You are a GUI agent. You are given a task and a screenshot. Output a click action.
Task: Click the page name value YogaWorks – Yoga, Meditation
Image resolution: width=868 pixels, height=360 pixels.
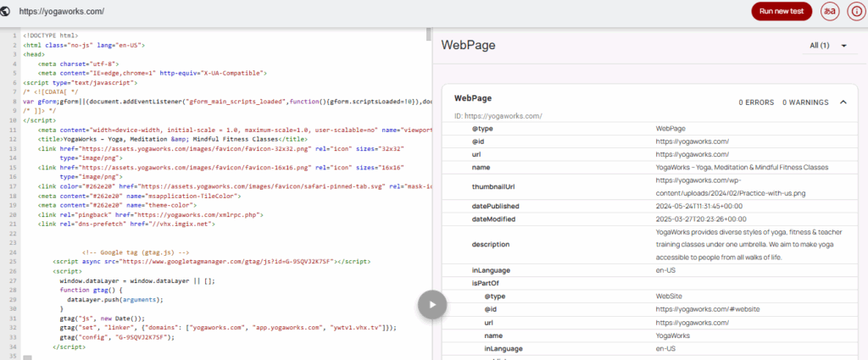click(742, 167)
